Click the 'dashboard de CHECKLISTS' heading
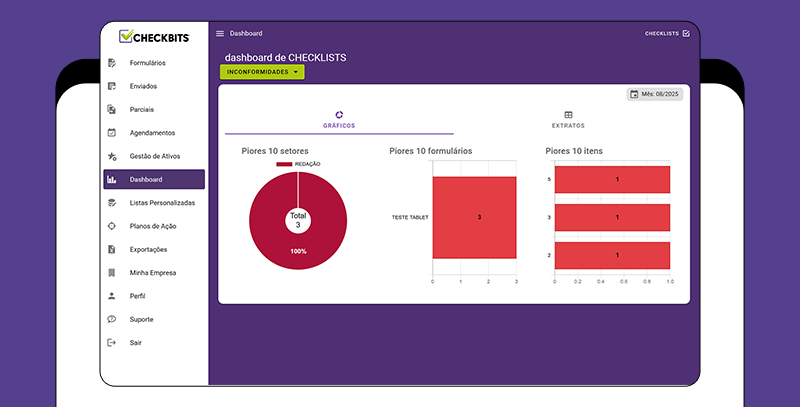This screenshot has height=407, width=800. (286, 58)
